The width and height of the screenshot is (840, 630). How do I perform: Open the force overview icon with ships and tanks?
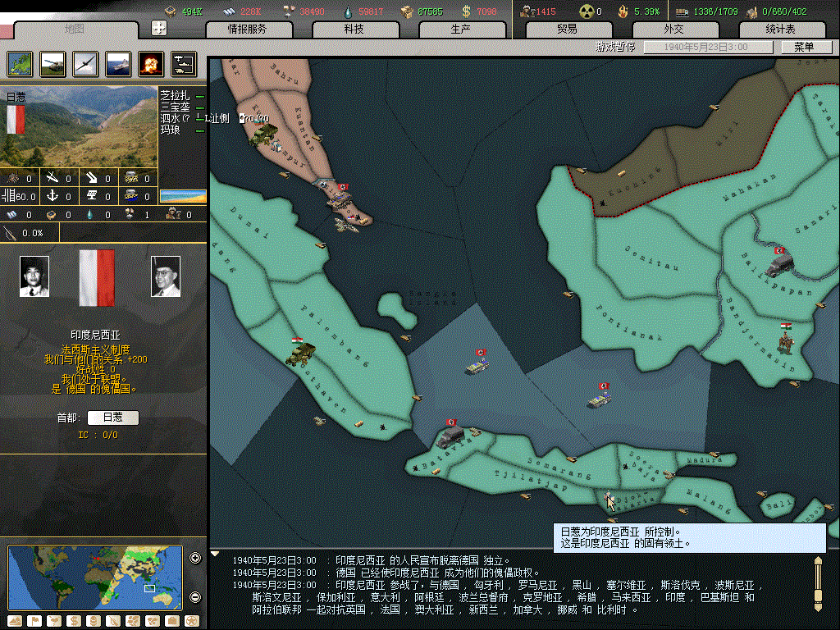coord(183,63)
